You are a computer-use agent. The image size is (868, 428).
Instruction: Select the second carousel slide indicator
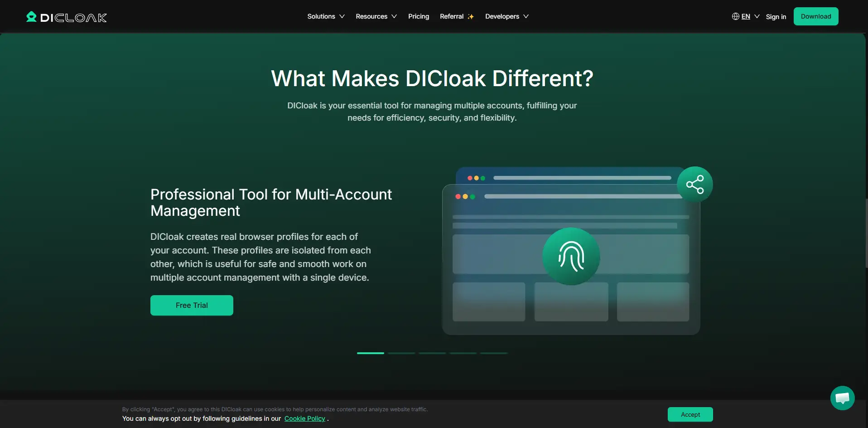tap(401, 353)
